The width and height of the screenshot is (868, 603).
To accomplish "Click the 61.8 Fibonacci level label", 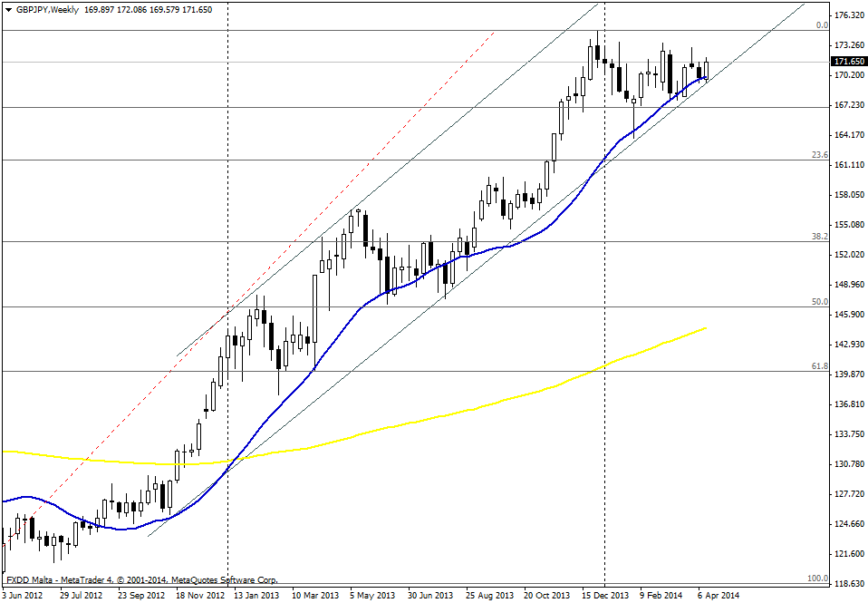I will [x=819, y=366].
